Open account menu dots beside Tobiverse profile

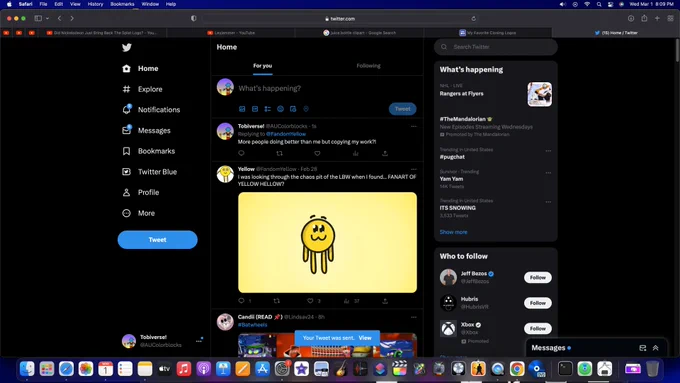[x=199, y=341]
